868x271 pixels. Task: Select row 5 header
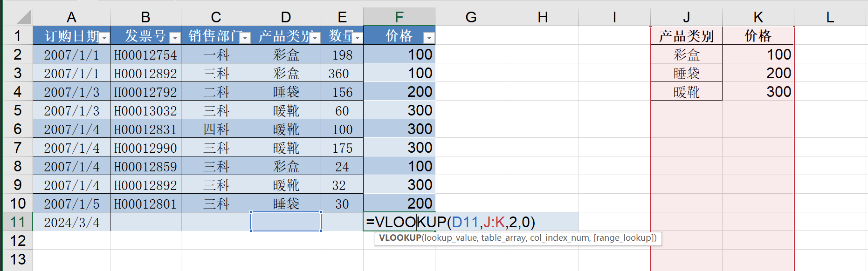[x=18, y=110]
